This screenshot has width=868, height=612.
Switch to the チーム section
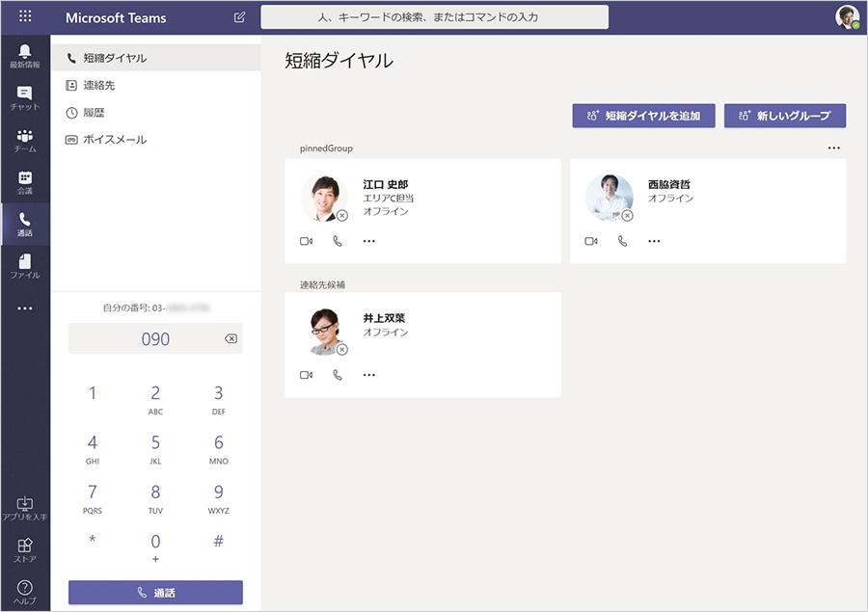click(25, 138)
